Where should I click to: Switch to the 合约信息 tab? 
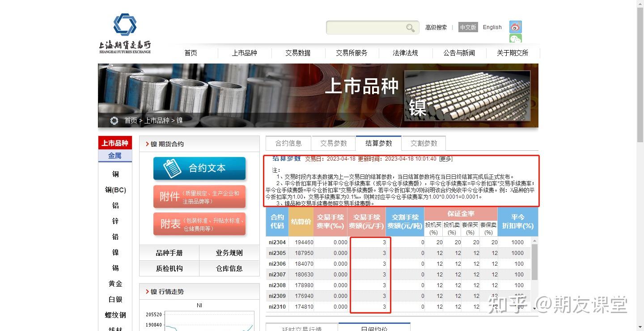coord(288,143)
